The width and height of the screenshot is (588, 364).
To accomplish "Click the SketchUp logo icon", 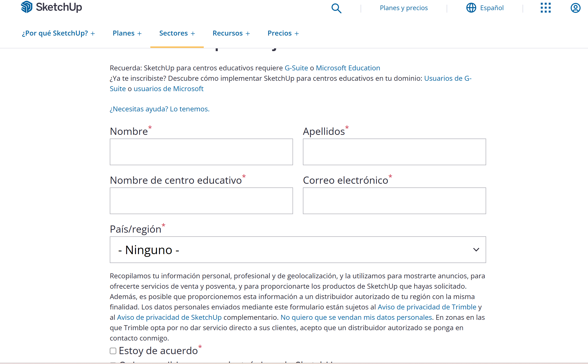I will (x=26, y=7).
